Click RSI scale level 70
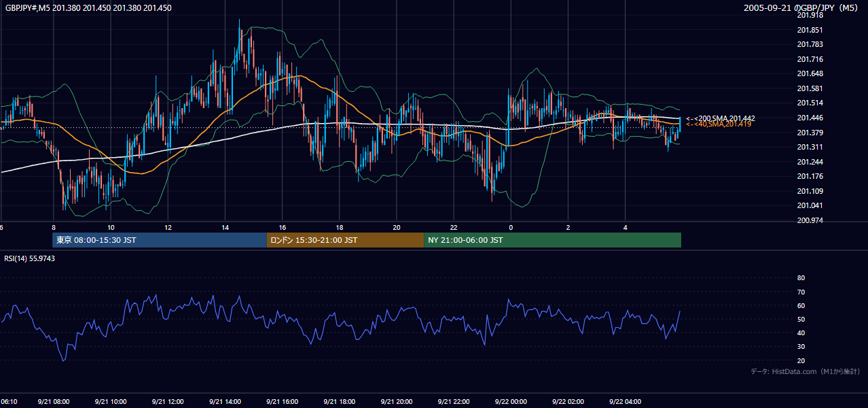Screen dimensions: 868x408 coord(801,292)
